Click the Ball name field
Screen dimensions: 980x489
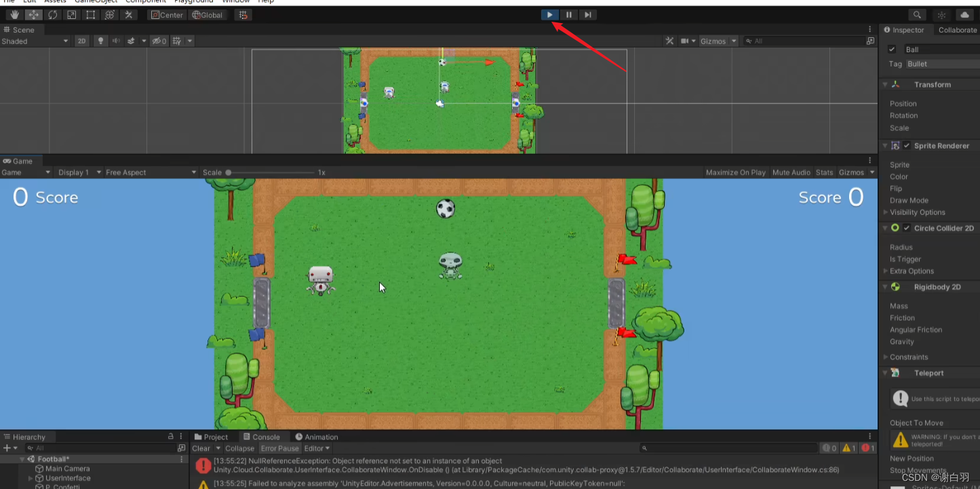(x=941, y=50)
